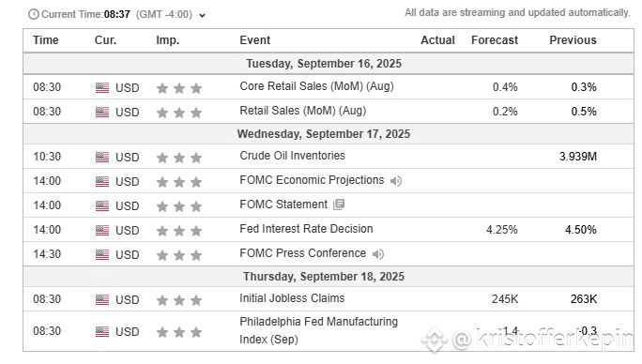Click importance stars for Fed Interest Rate Decision
The image size is (642, 364).
click(x=179, y=231)
